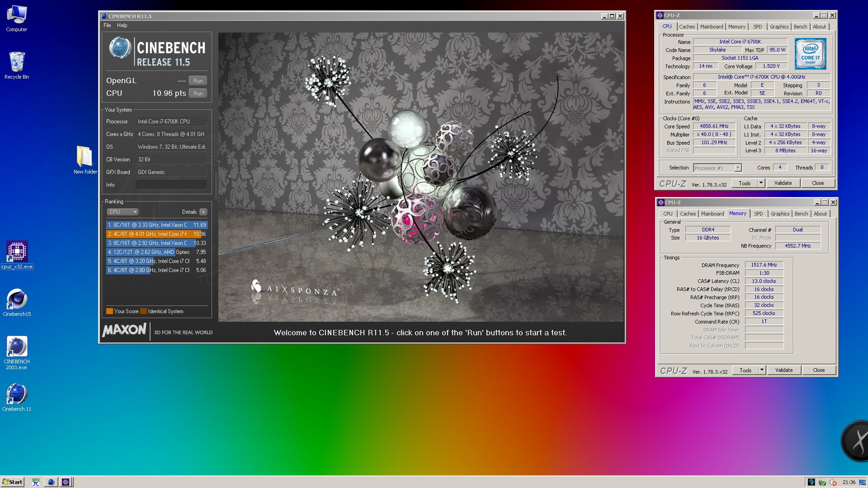Switch to CPU tab in lower CPU-Z
Image resolution: width=868 pixels, height=488 pixels.
click(x=668, y=214)
